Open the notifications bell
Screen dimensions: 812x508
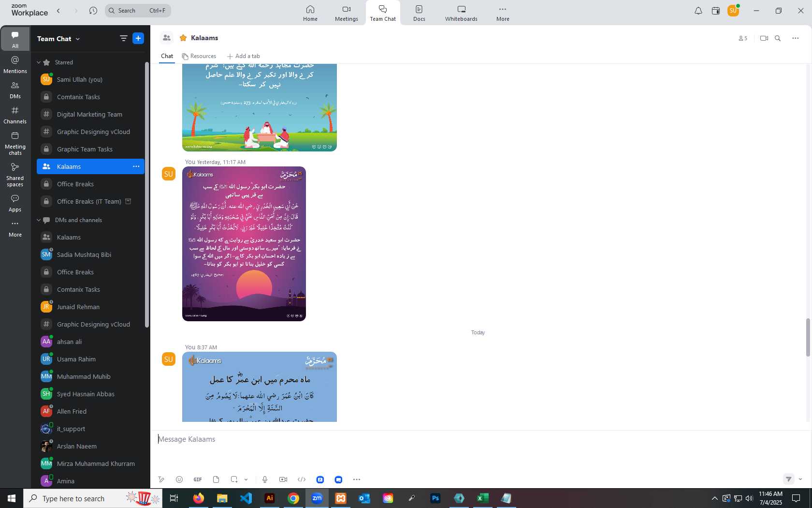(698, 11)
